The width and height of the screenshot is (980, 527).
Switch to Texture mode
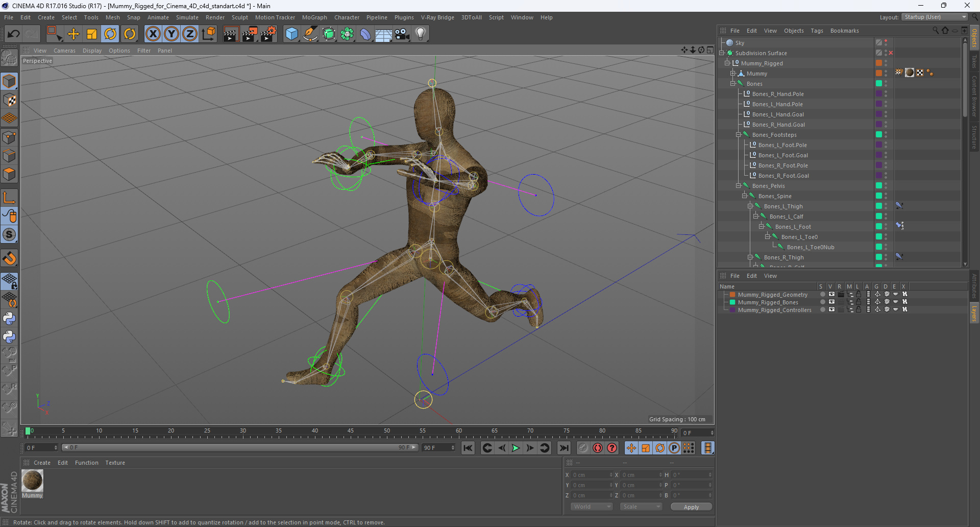point(9,100)
